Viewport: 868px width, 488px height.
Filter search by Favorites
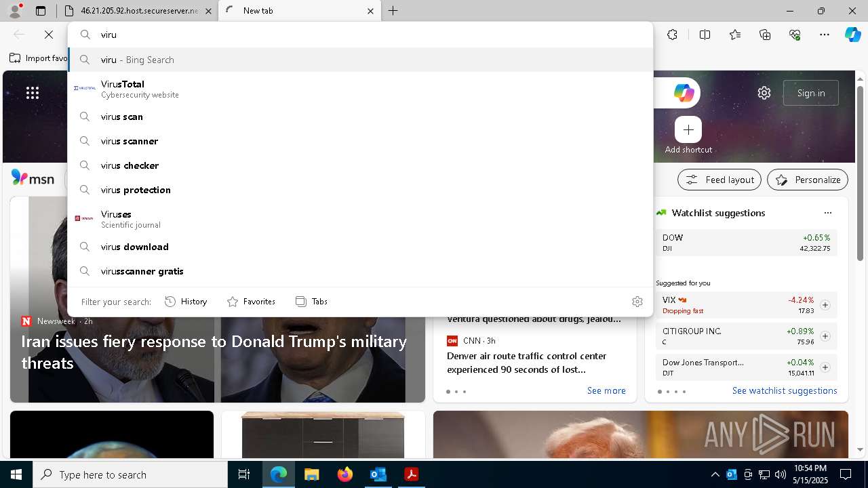click(251, 302)
